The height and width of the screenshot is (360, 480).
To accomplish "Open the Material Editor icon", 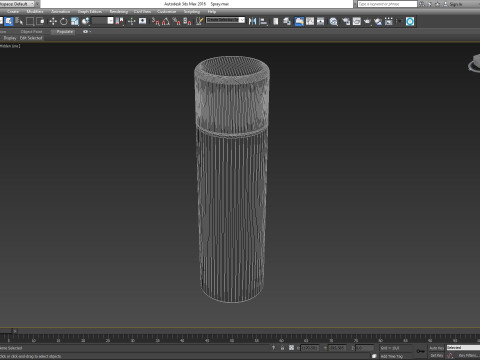I will pyautogui.click(x=333, y=22).
